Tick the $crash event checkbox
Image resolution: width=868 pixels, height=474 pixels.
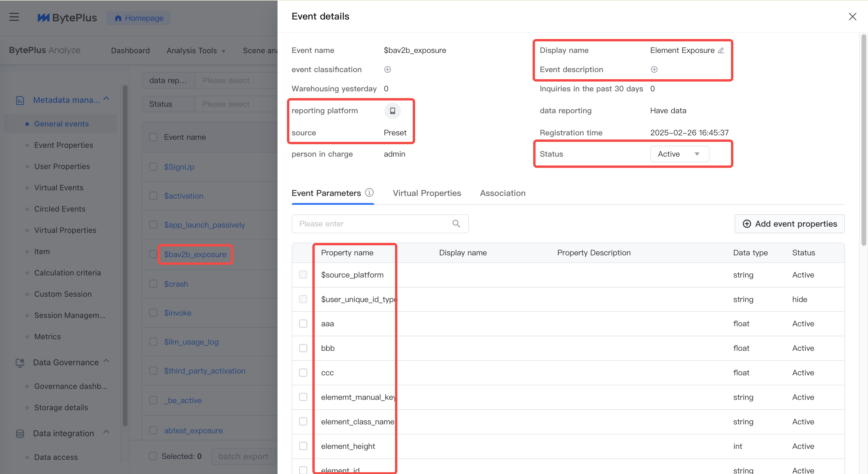click(153, 284)
